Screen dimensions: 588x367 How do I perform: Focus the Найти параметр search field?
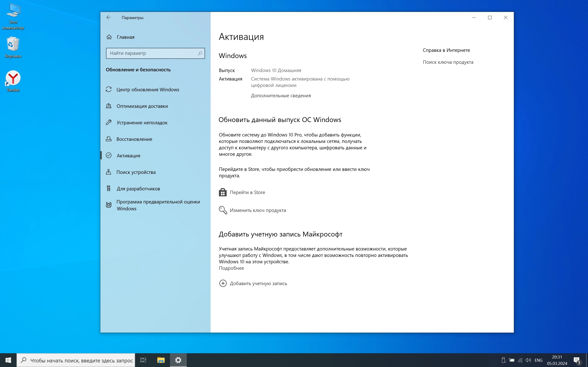(x=152, y=53)
